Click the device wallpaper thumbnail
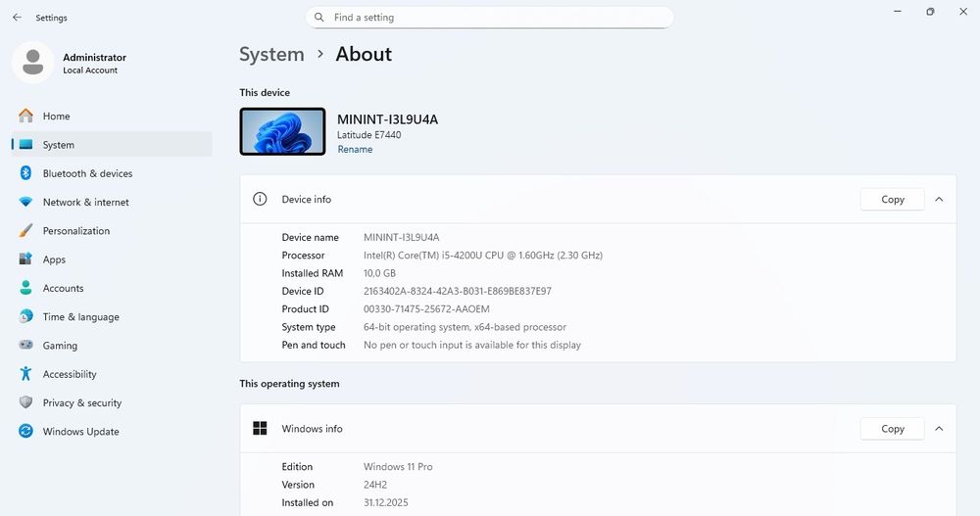Image resolution: width=980 pixels, height=516 pixels. [x=282, y=131]
